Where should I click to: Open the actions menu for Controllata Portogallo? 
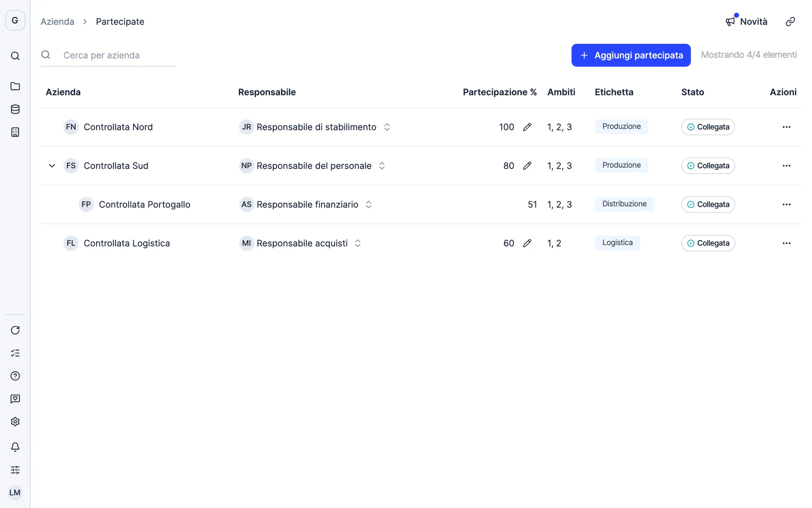click(786, 205)
